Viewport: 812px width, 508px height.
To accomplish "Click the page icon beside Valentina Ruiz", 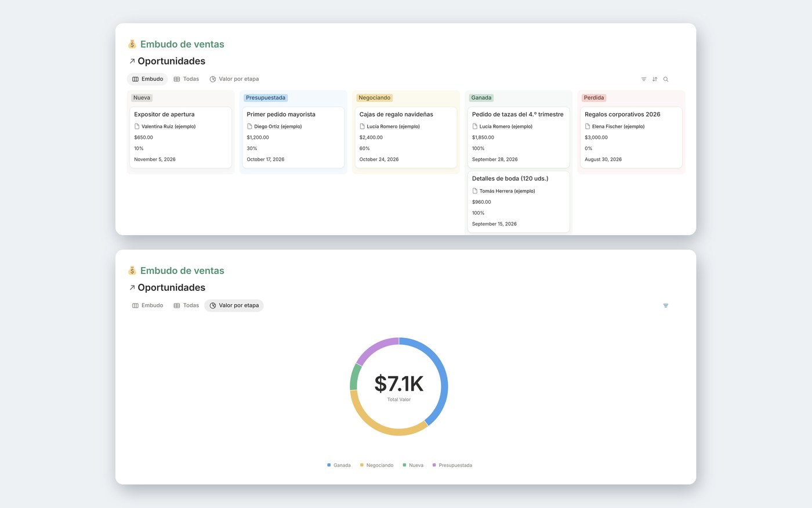I will (x=137, y=126).
